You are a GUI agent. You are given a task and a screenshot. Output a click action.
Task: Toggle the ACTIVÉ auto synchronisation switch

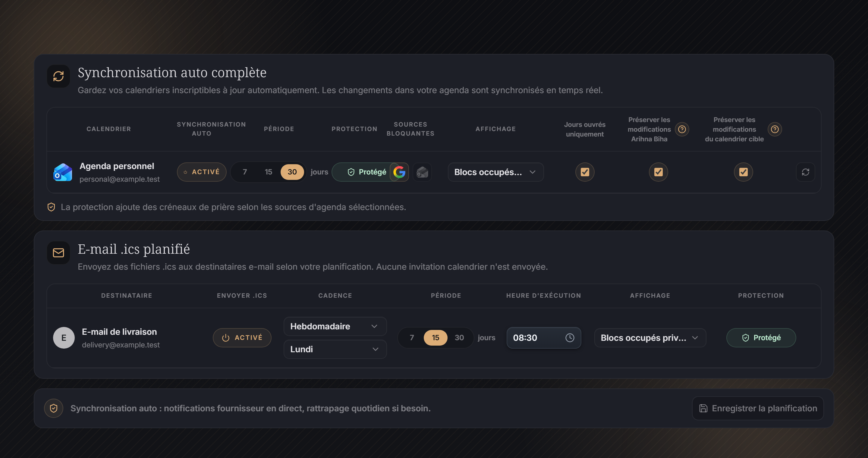[x=202, y=172]
